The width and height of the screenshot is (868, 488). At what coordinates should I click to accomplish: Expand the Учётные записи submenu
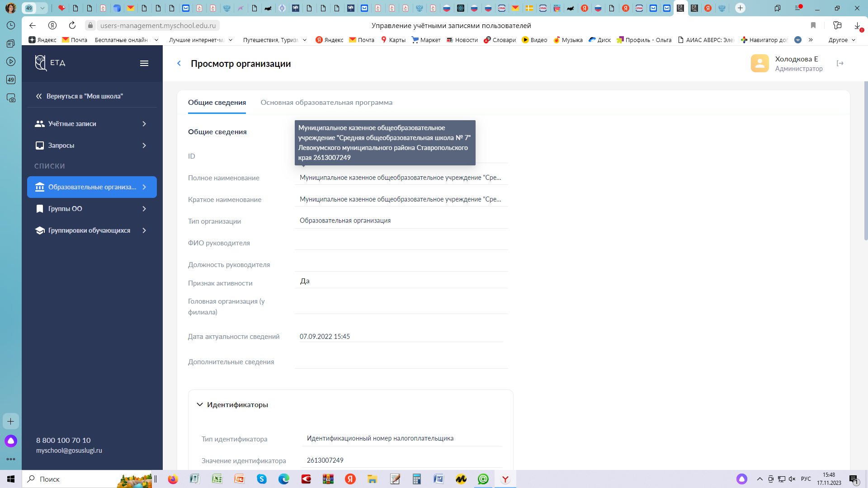point(144,124)
